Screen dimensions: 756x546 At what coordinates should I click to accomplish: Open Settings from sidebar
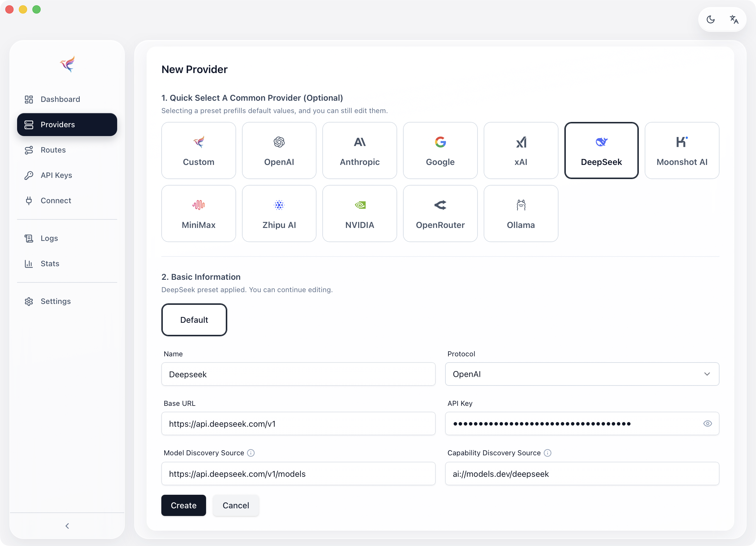[67, 301]
